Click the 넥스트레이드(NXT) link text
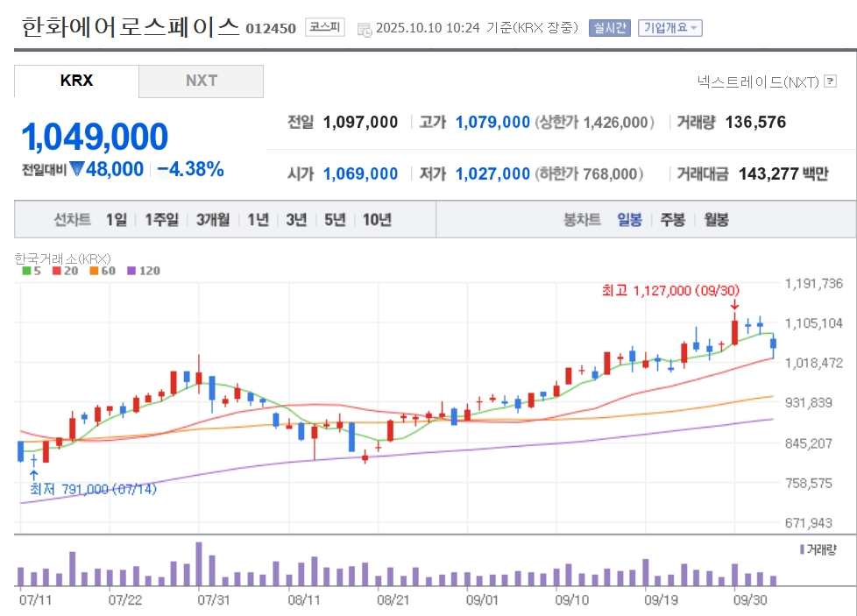Screen dimensions: 857x616 [x=758, y=81]
